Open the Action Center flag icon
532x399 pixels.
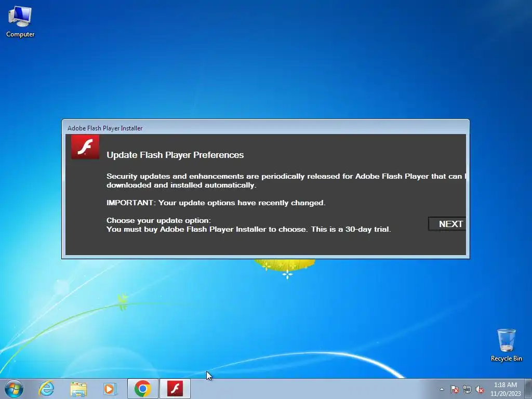click(454, 389)
